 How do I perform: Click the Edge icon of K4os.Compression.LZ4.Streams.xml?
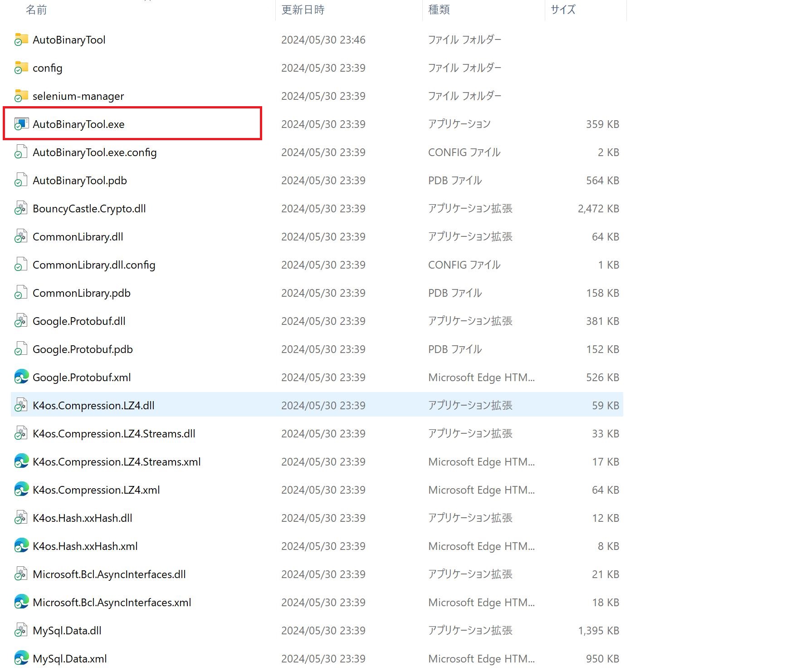click(x=21, y=461)
